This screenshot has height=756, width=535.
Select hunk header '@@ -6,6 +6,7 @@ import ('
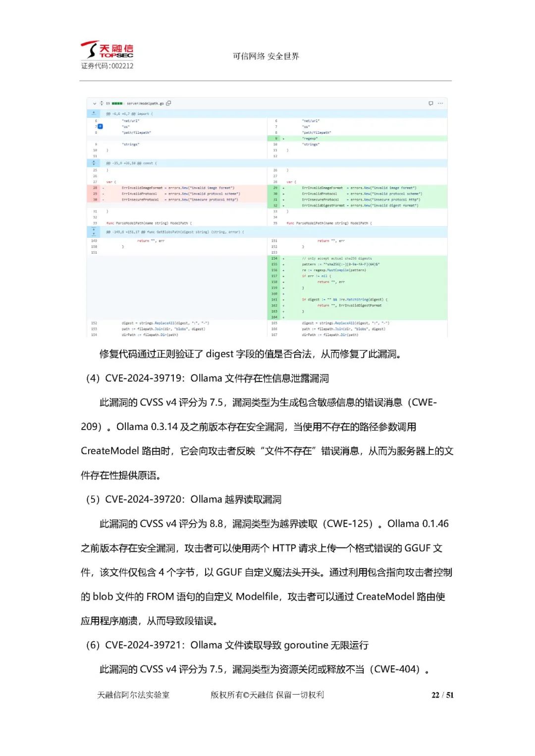point(129,114)
